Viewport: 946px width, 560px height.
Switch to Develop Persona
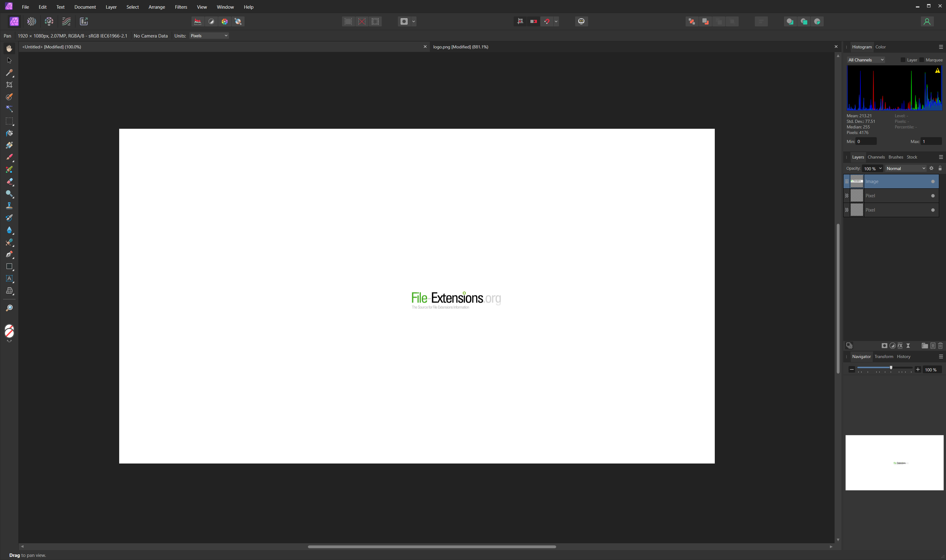pos(49,21)
